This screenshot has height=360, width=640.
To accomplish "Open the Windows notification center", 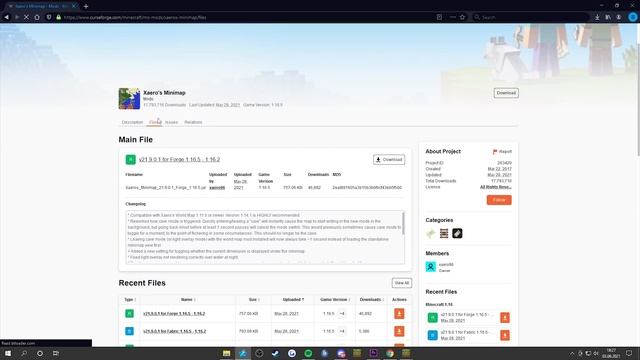I will (x=629, y=353).
